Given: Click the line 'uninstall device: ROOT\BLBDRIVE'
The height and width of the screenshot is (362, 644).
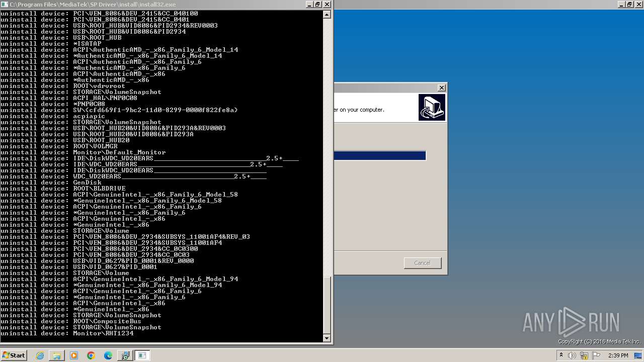Looking at the screenshot, I should click(63, 189).
